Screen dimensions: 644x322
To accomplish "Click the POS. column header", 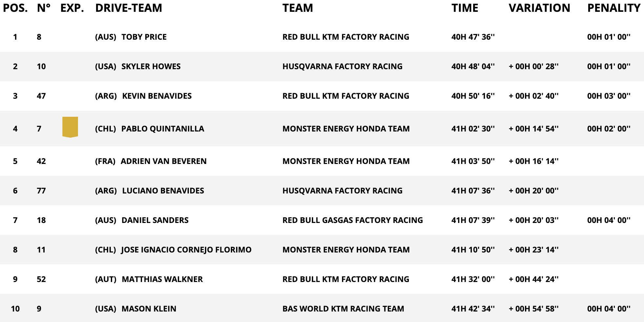I will pyautogui.click(x=15, y=8).
